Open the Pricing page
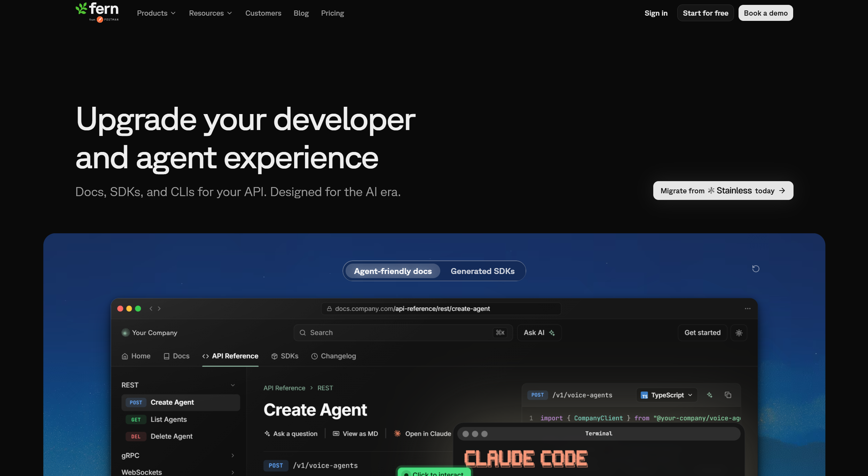The image size is (868, 476). point(332,13)
